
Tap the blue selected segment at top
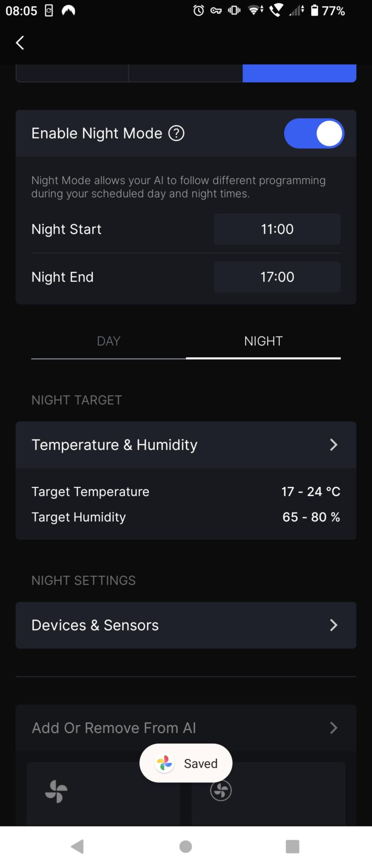coord(299,73)
